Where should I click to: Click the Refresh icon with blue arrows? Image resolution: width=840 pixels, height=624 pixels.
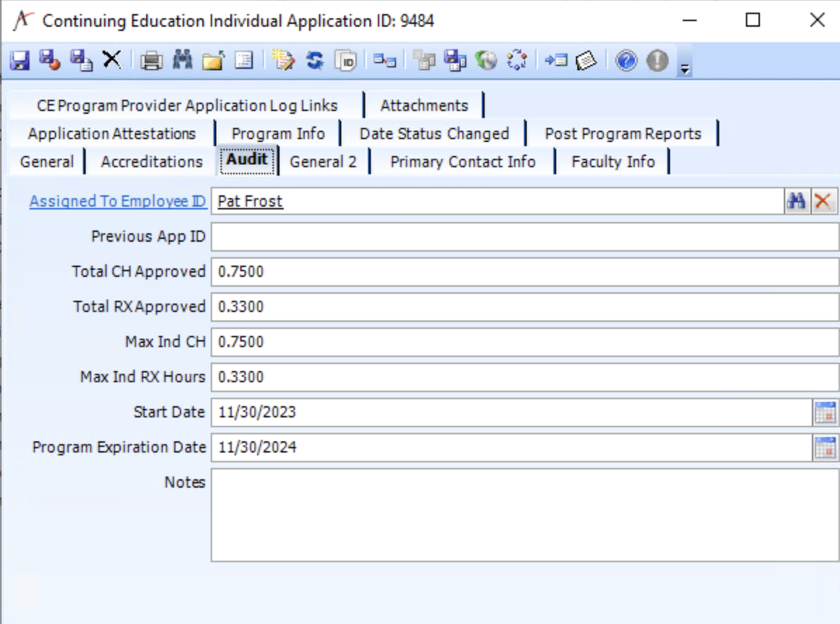point(314,60)
